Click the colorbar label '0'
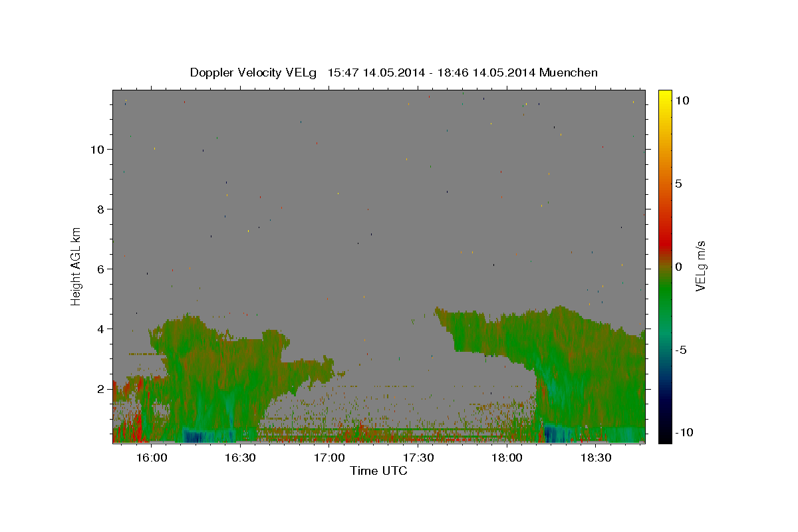This screenshot has width=798, height=532. point(678,267)
